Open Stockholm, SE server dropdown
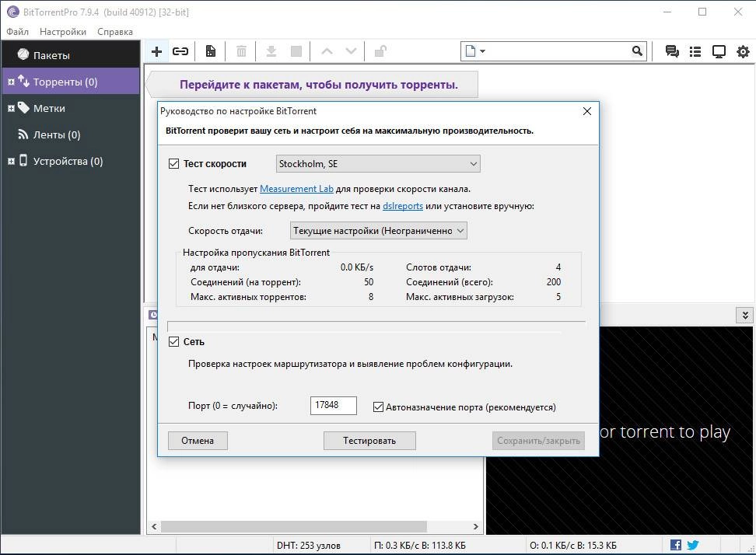Image resolution: width=756 pixels, height=555 pixels. pos(378,164)
